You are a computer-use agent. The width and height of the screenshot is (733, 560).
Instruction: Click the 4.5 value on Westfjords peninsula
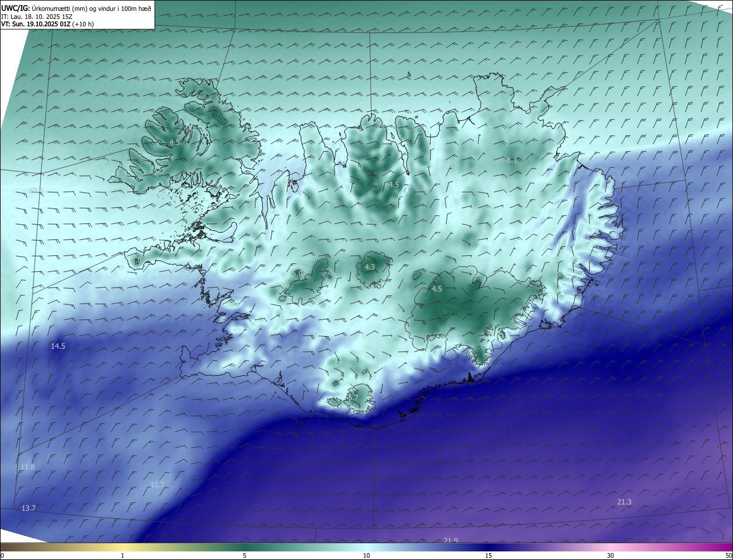pyautogui.click(x=175, y=142)
